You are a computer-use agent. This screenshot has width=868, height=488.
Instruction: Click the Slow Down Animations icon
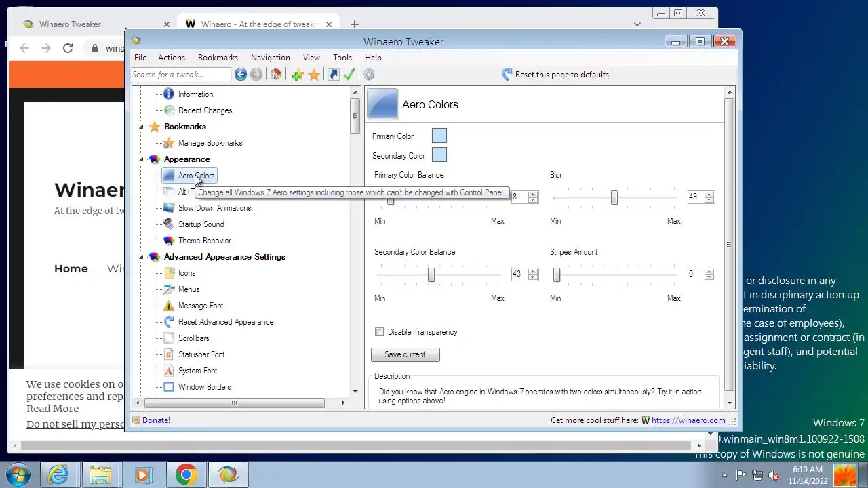[169, 208]
